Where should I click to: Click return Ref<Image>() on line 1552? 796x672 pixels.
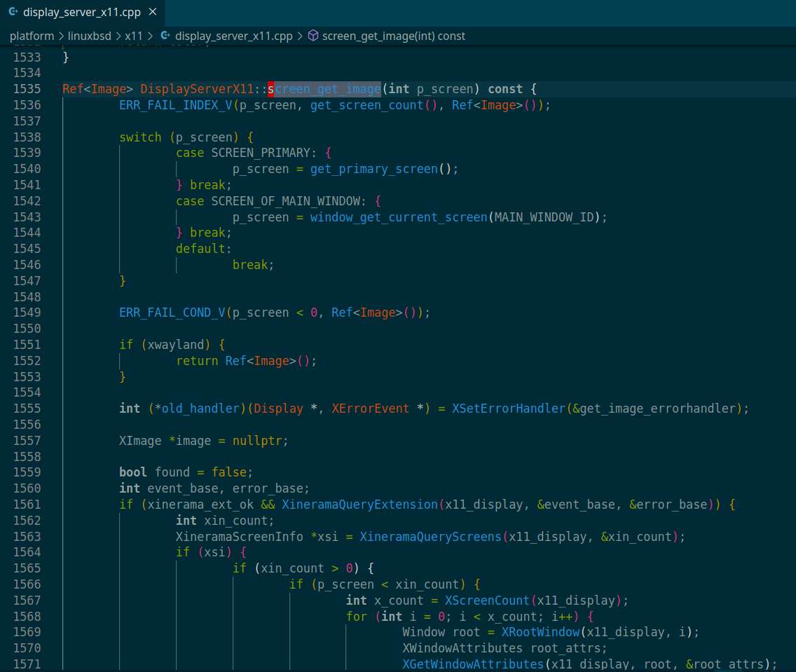coord(242,361)
